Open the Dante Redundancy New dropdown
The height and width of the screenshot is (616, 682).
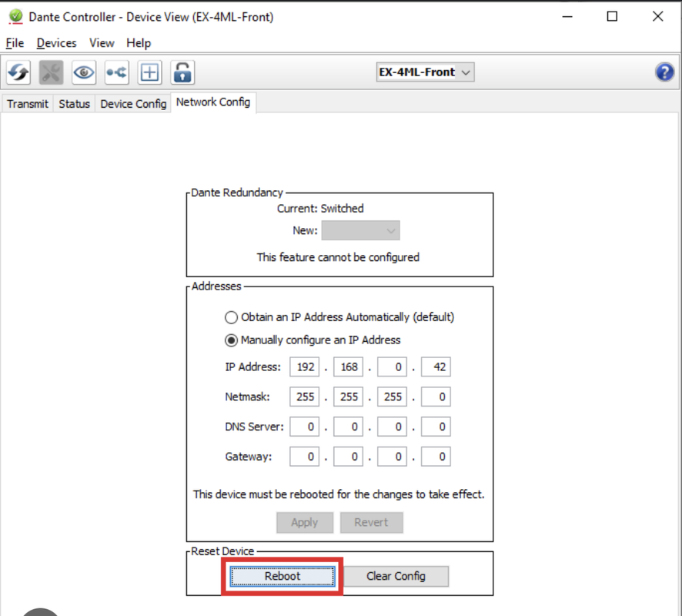point(360,230)
